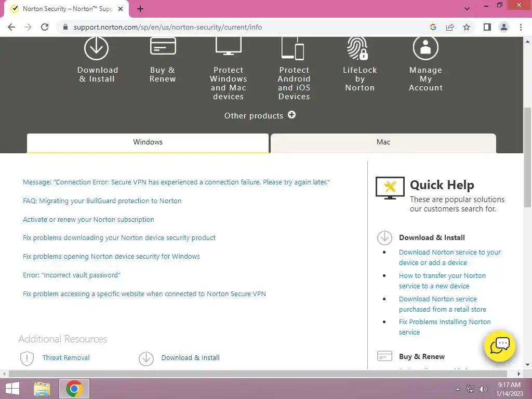The width and height of the screenshot is (532, 399).
Task: Click the horizontal scrollbar thumb
Action: pos(258,374)
